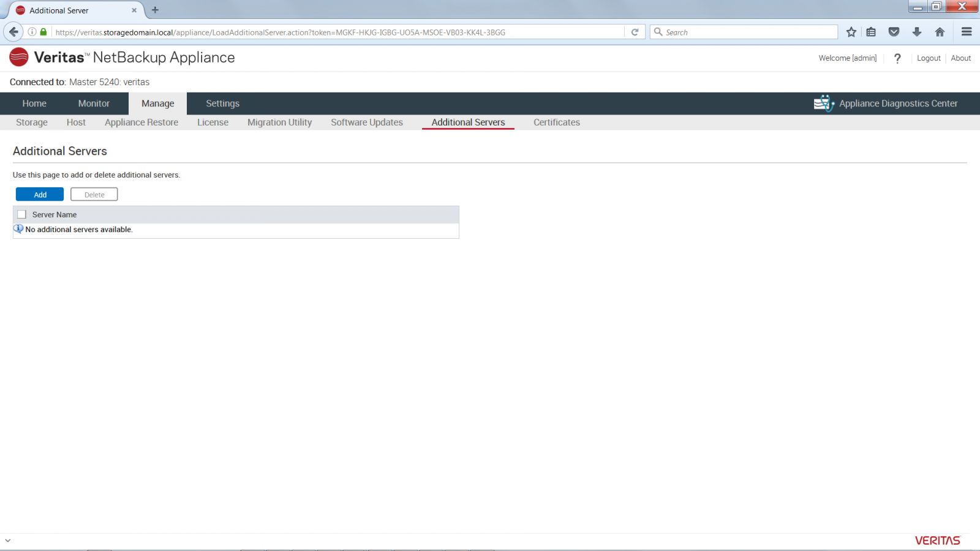This screenshot has width=980, height=551.
Task: Click the green padlock security icon
Action: coord(43,32)
